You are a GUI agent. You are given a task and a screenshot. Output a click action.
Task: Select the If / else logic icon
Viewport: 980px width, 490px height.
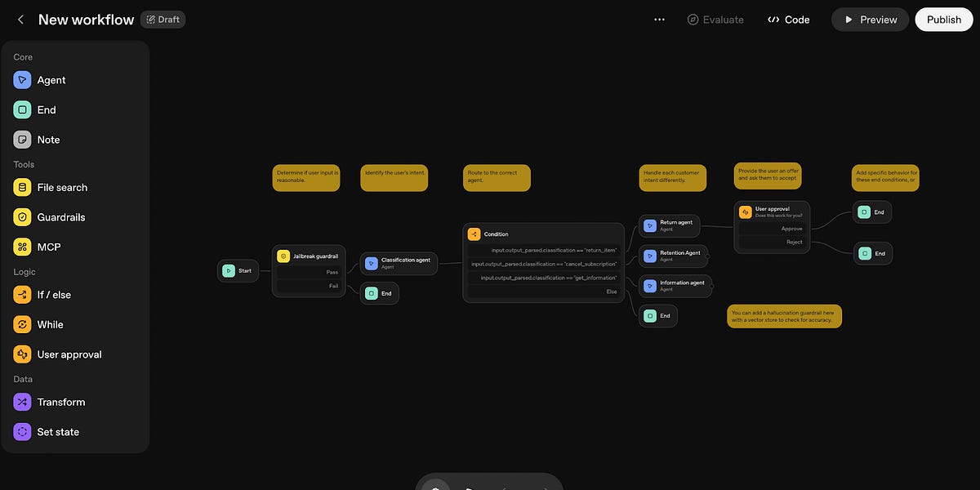[22, 295]
